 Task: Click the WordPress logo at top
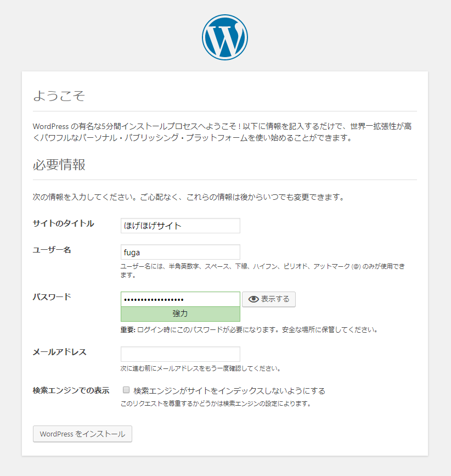tap(225, 36)
